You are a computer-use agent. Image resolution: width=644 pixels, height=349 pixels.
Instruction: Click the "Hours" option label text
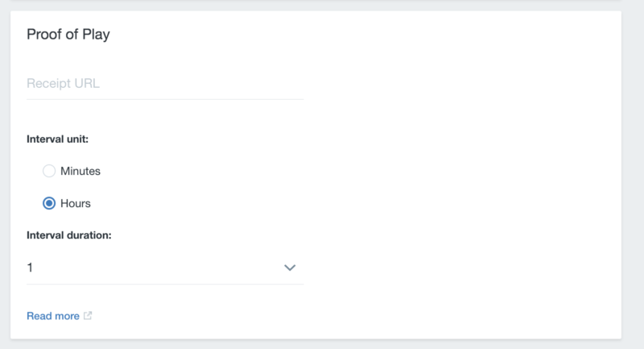pos(76,203)
